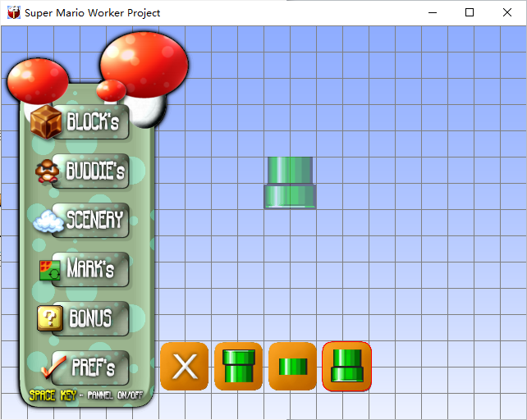Click the yellow question block icon
Screen dimensions: 527x420
click(50, 317)
